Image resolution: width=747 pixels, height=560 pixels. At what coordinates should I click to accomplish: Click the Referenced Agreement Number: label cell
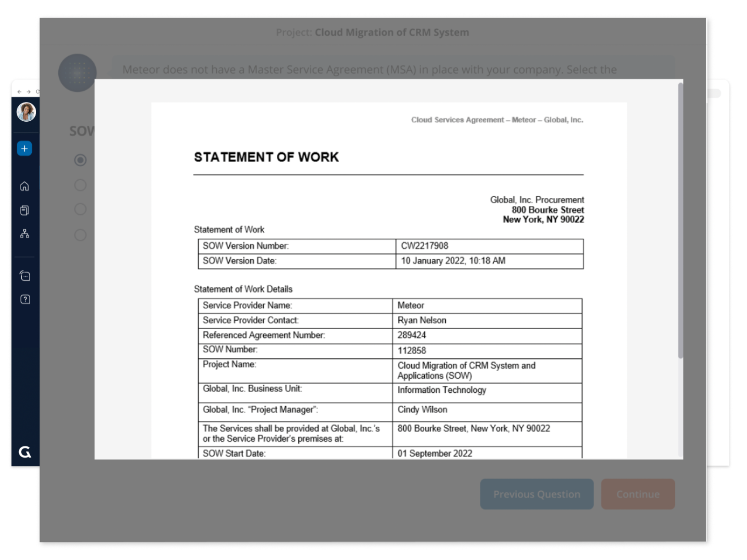(295, 336)
